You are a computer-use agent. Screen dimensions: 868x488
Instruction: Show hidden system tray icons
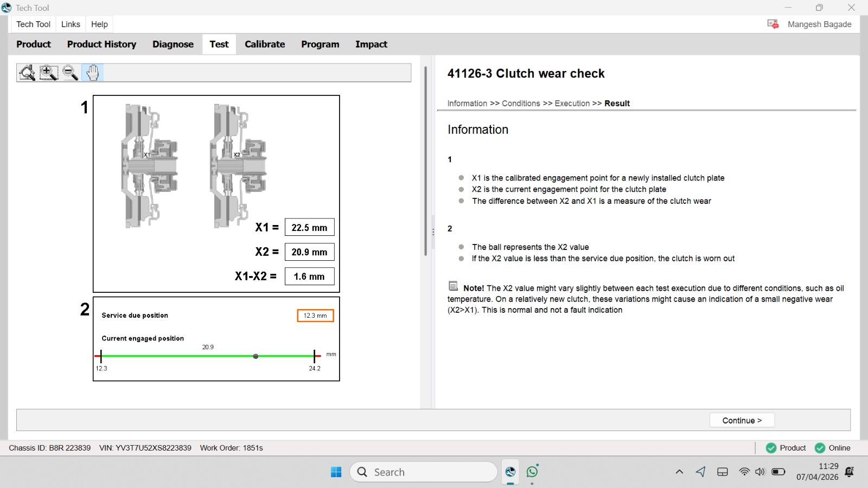coord(679,472)
